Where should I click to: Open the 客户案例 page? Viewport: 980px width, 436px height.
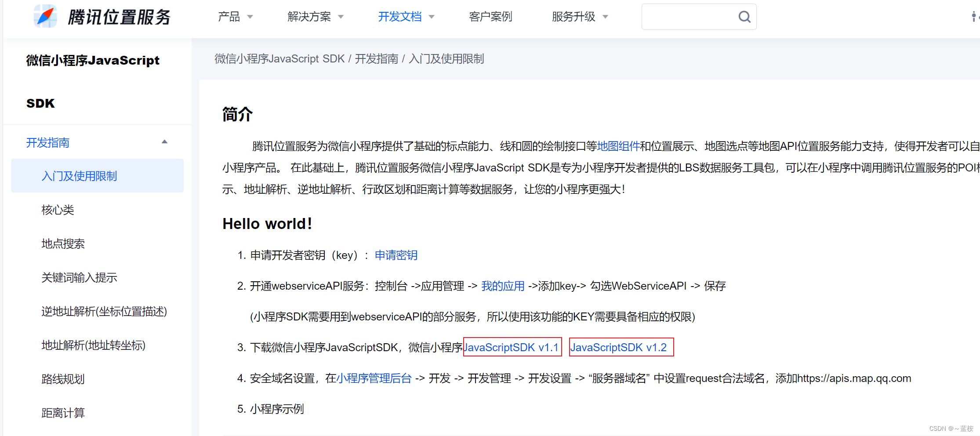point(490,17)
